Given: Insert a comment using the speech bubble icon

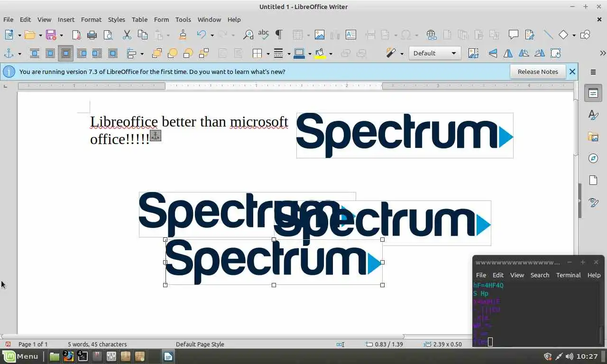Looking at the screenshot, I should (x=513, y=35).
